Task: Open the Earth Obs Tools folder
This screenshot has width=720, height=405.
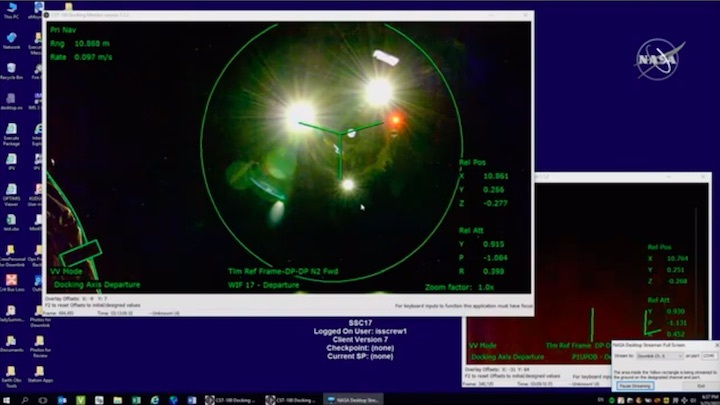Action: tap(11, 377)
